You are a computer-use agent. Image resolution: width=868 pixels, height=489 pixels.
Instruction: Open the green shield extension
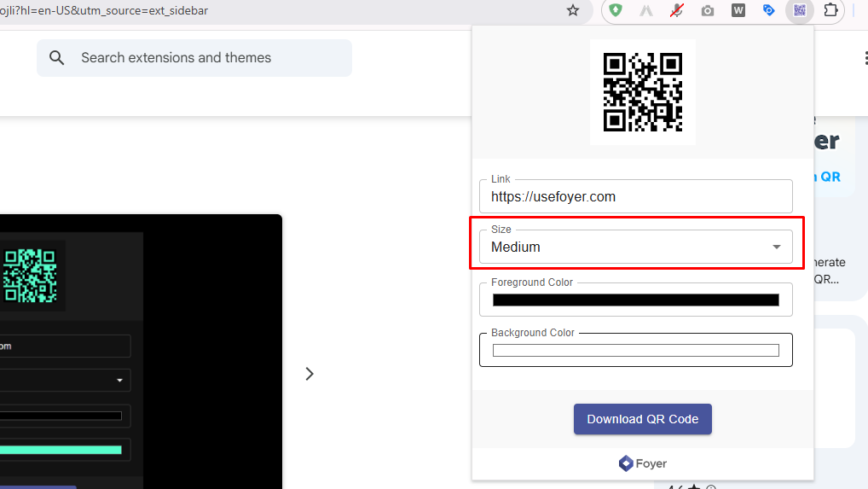616,10
